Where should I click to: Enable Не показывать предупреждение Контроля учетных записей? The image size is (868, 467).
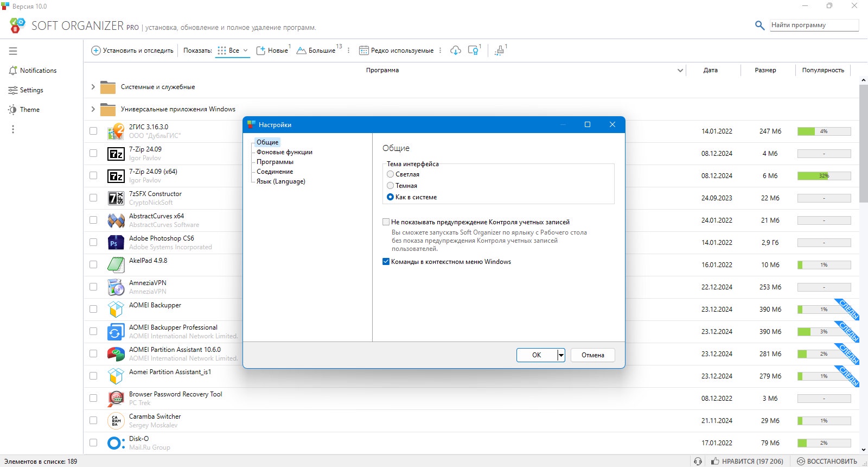click(x=386, y=222)
